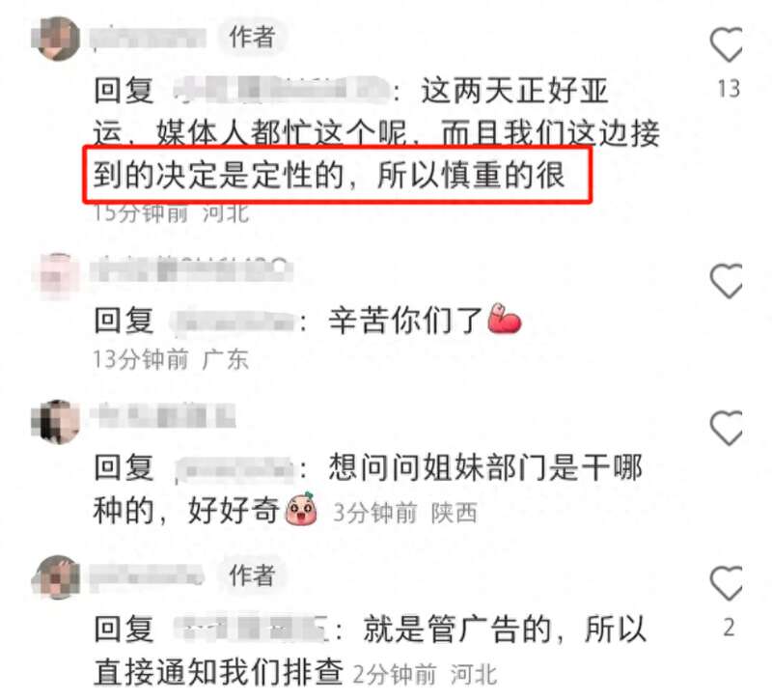The height and width of the screenshot is (700, 772).
Task: View profile of the 陕西 commenter's avatar
Action: 56,422
